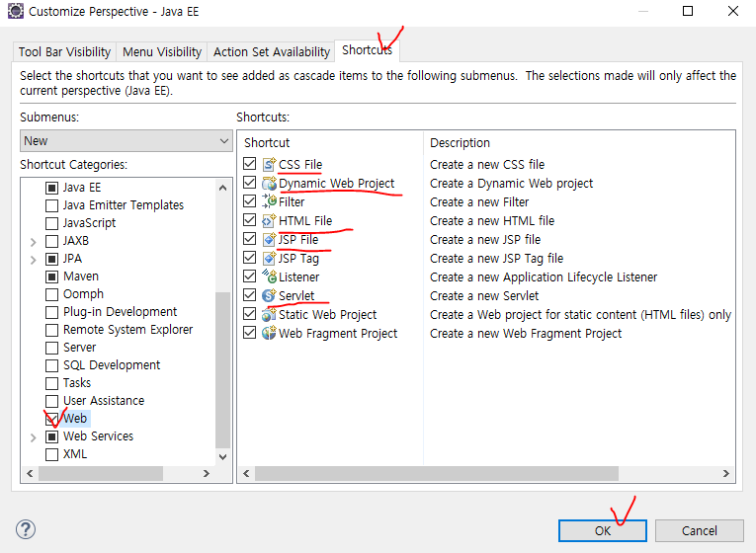Click the Filter shortcut icon

269,201
